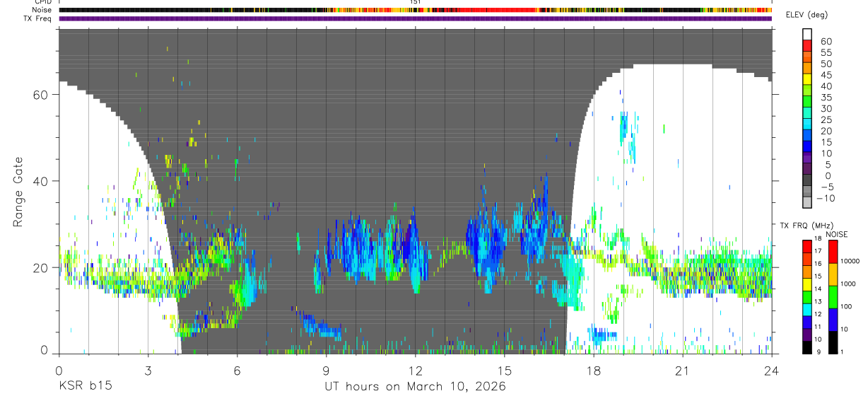
Task: Select the light gray bottom ELEV color bar segment
Action: (x=807, y=203)
